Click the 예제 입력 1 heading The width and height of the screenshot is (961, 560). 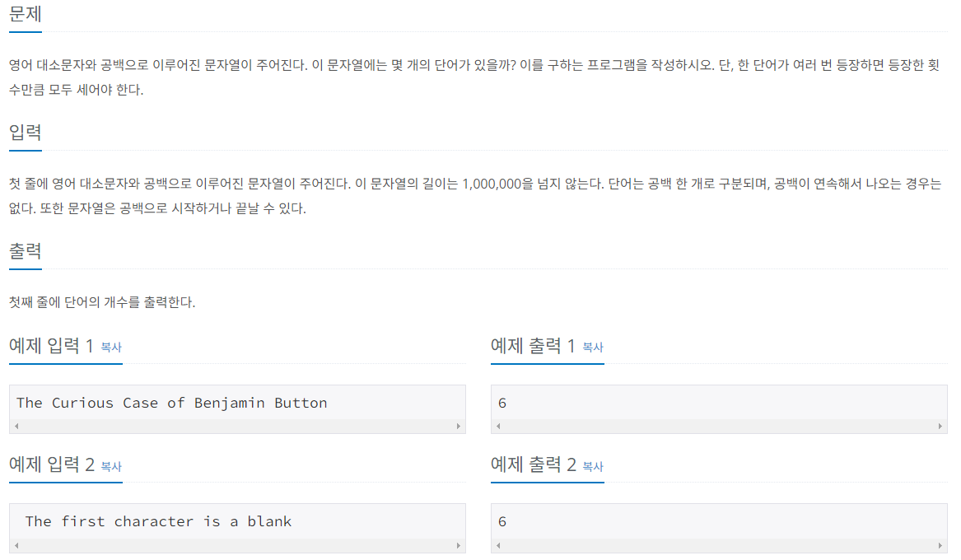click(x=52, y=346)
